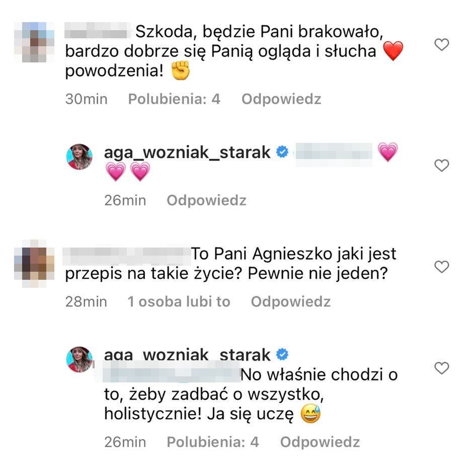Tap aga_wozniak_starak's avatar on the pink hearts reply
The image size is (476, 475).
[79, 156]
